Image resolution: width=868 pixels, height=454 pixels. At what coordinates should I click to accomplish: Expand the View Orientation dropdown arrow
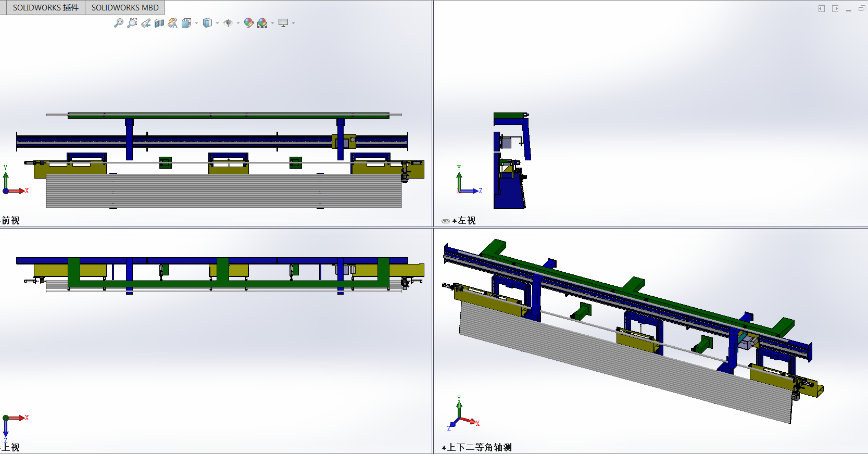196,23
